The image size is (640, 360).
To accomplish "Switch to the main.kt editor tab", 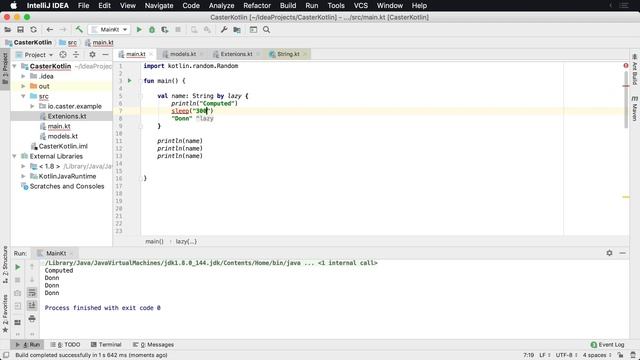I will point(135,54).
